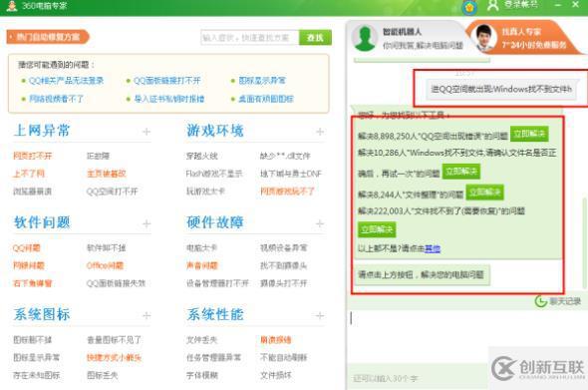Click the 360电脑专家 logo icon in title bar

12,6
